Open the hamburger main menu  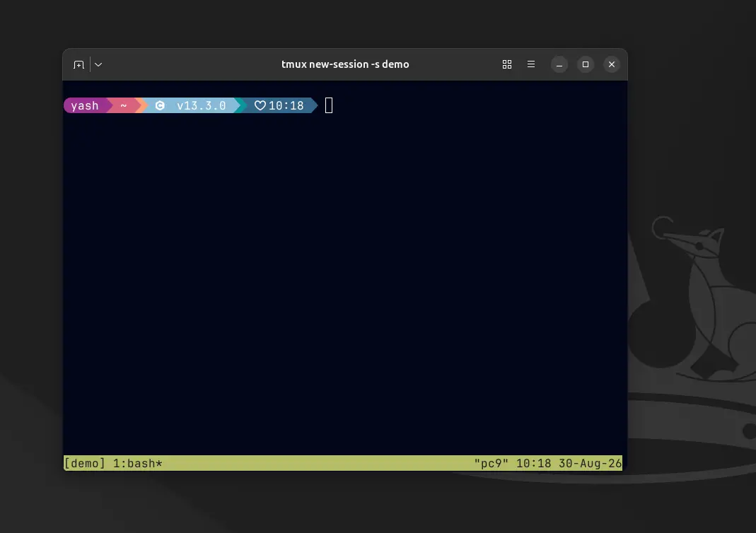point(531,64)
